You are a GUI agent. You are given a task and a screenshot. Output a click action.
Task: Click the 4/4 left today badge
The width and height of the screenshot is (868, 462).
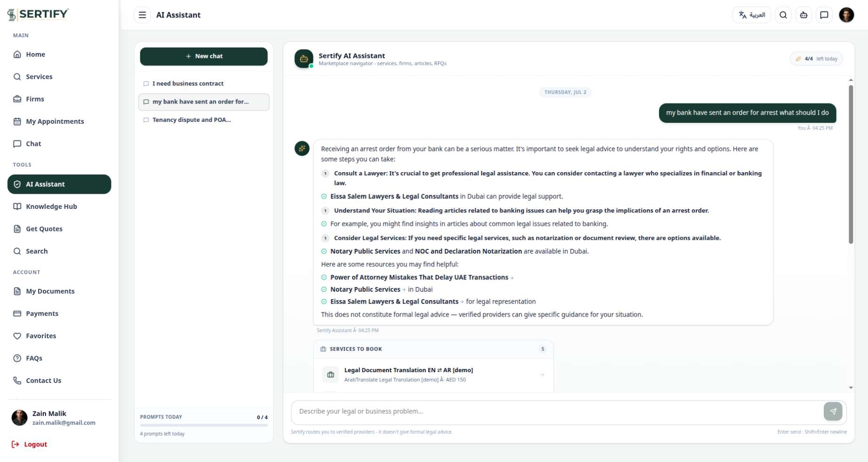[816, 59]
